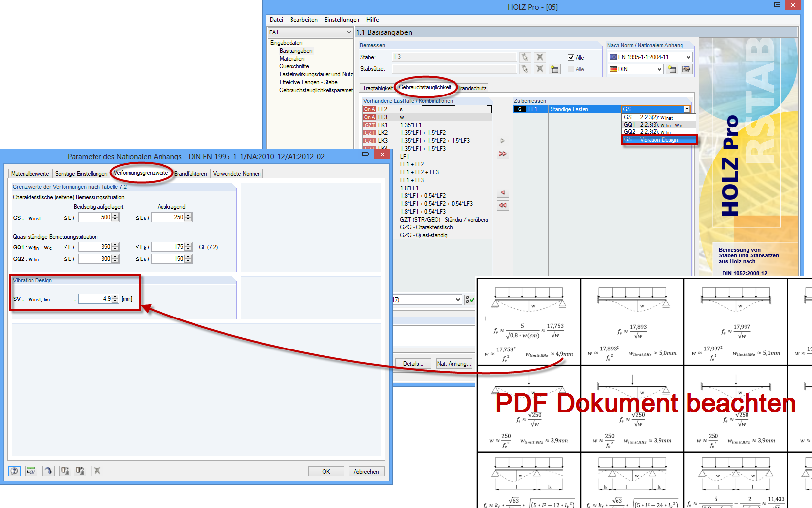Click the second load-settings document icon in dialog
The height and width of the screenshot is (508, 812).
click(x=80, y=471)
